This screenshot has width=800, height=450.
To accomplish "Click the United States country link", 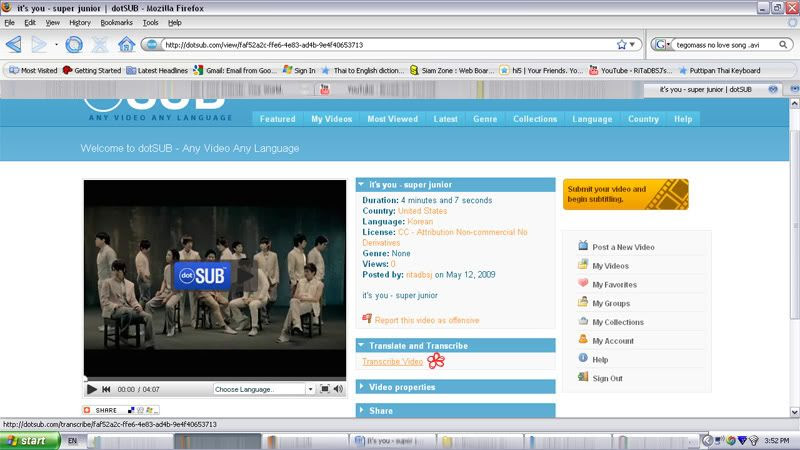I will [422, 211].
